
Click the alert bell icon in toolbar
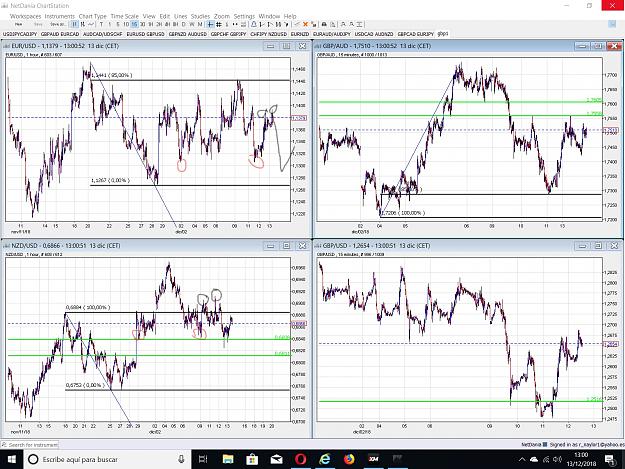pyautogui.click(x=254, y=24)
